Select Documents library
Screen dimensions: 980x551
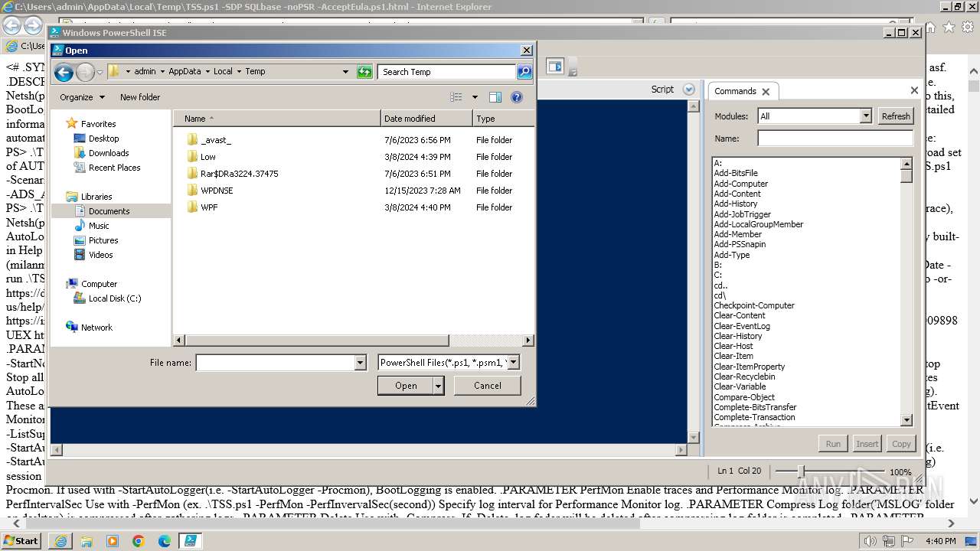tap(109, 211)
